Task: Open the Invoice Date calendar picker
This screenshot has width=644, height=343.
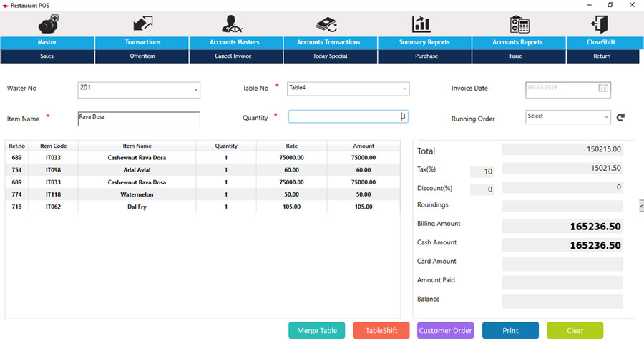Action: point(603,89)
